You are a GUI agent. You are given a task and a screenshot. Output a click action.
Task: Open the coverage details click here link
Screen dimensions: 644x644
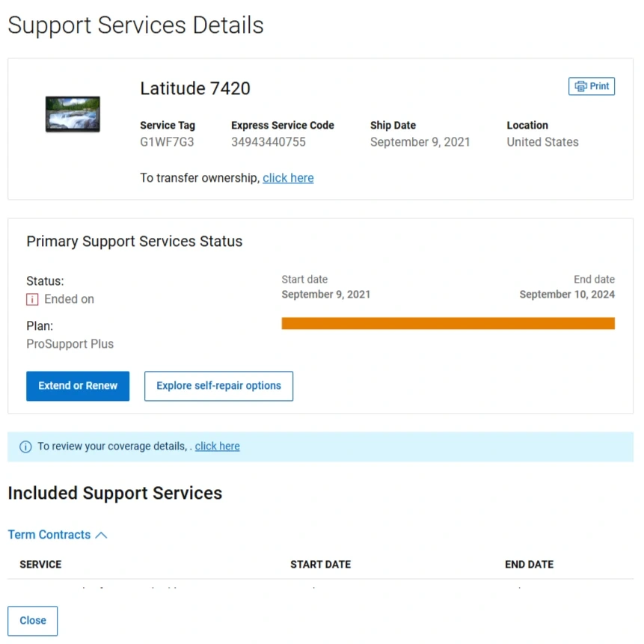(217, 447)
